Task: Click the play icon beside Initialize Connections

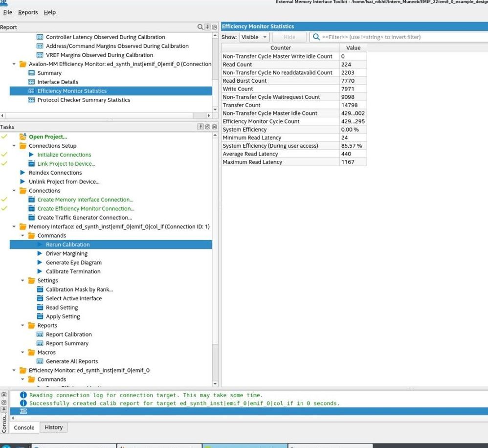Action: point(31,155)
